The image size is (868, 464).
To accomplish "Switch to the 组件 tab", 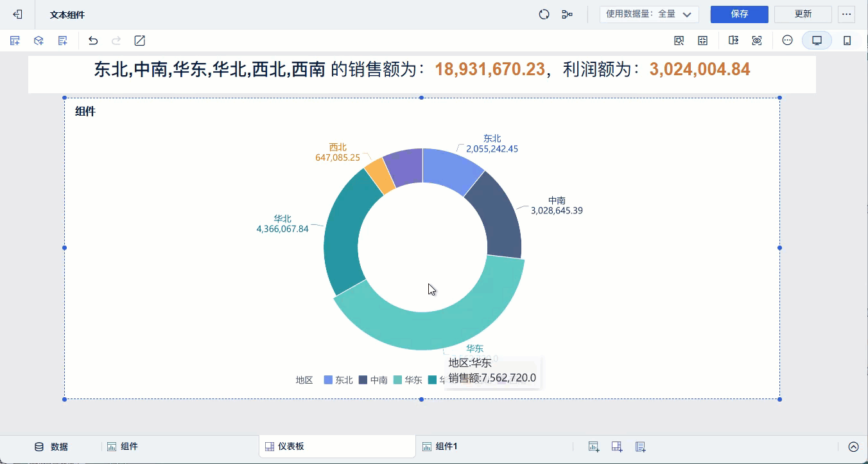I will [x=122, y=447].
